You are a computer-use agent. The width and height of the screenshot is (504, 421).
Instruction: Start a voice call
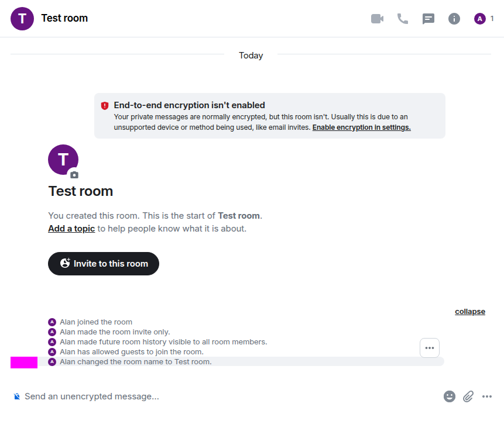(403, 19)
